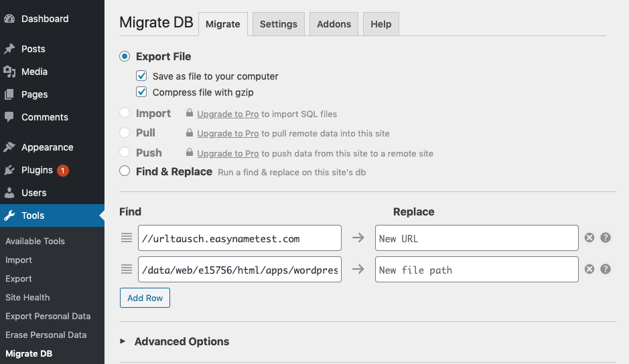Click the Appearance paintbrush icon

(x=9, y=147)
